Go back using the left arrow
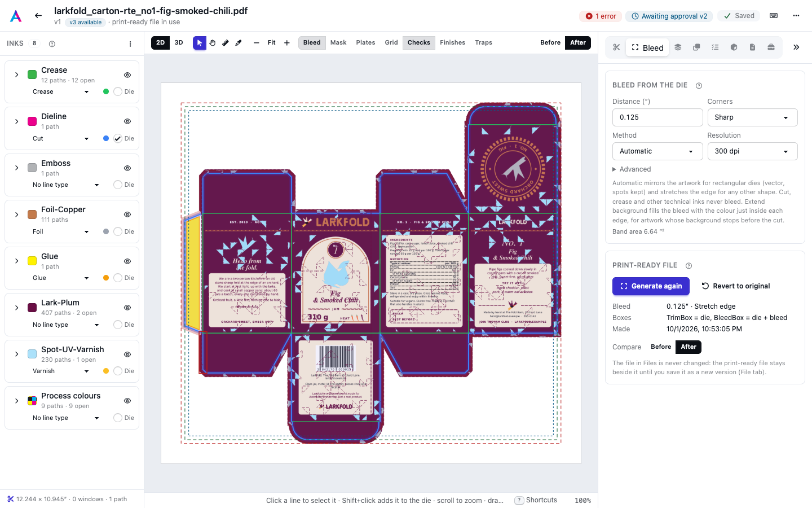 click(x=38, y=16)
